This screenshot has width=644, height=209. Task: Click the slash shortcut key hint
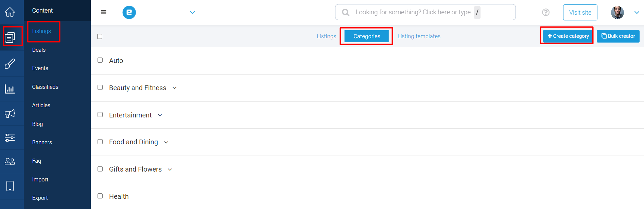[x=477, y=12]
